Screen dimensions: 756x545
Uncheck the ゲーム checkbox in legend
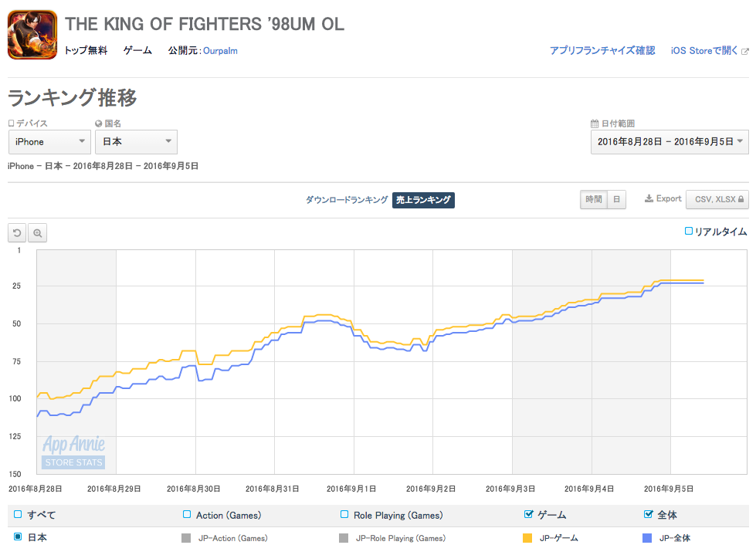[529, 515]
